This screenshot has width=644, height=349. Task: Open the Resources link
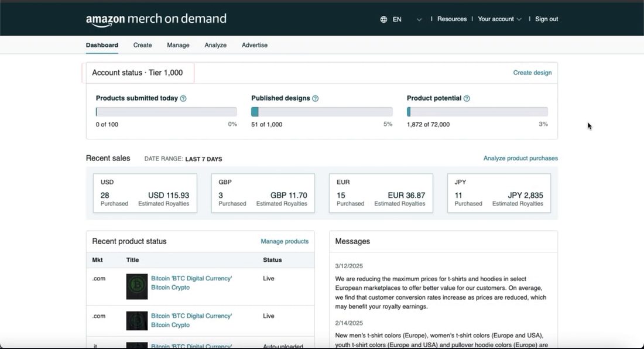click(452, 19)
